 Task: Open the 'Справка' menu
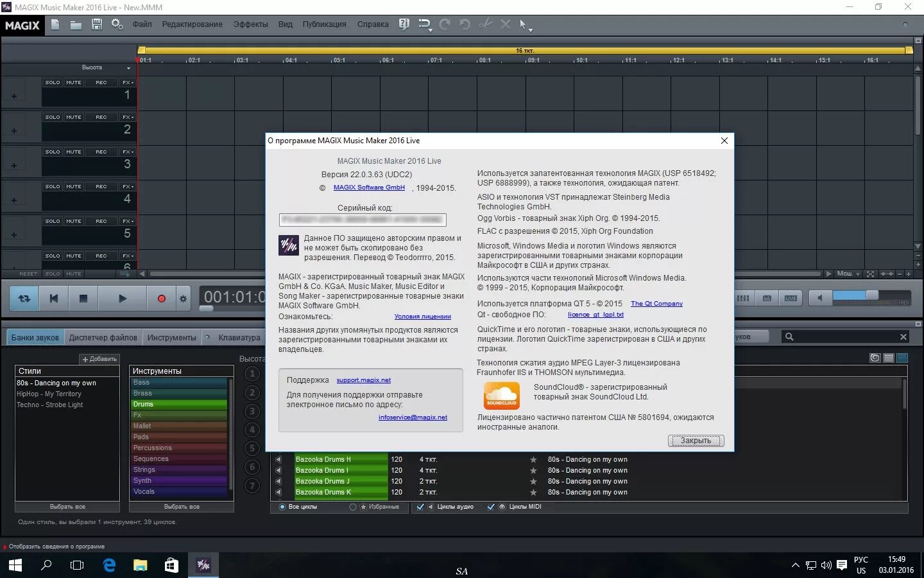373,24
